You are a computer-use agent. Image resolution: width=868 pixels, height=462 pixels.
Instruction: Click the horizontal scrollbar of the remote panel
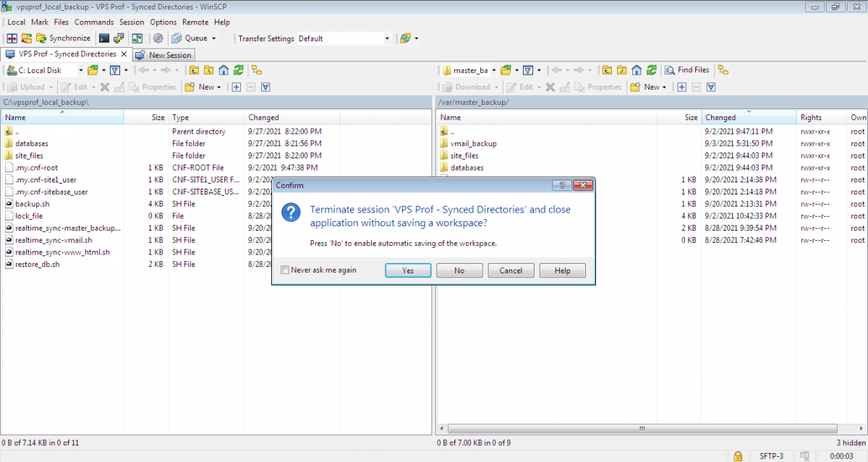tap(640, 428)
